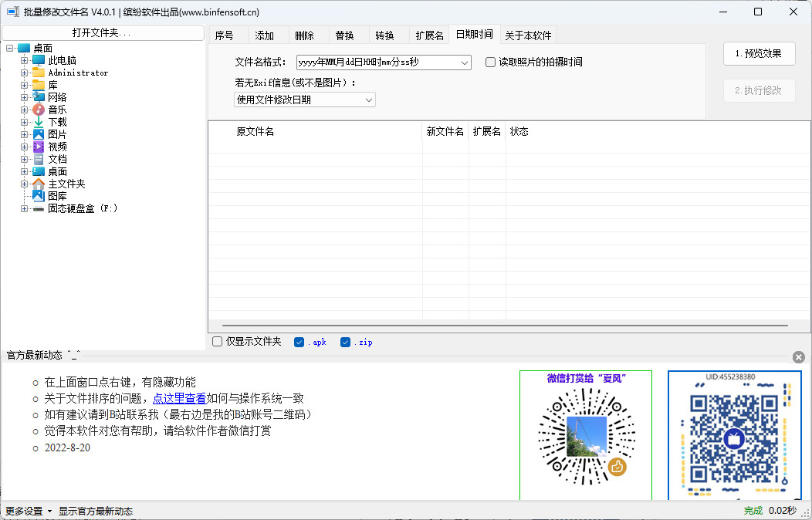Click the 视频 video icon
This screenshot has height=520, width=812.
tap(39, 147)
